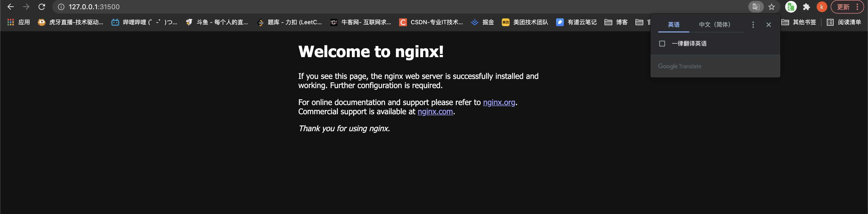Bookmark this page with the star icon
The height and width of the screenshot is (214, 868).
[x=771, y=7]
